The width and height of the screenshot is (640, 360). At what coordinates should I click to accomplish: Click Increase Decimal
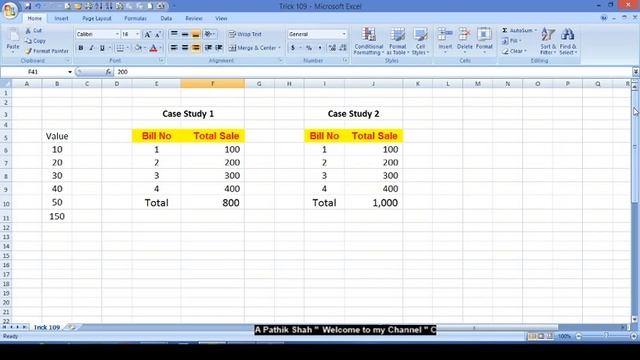pos(332,48)
